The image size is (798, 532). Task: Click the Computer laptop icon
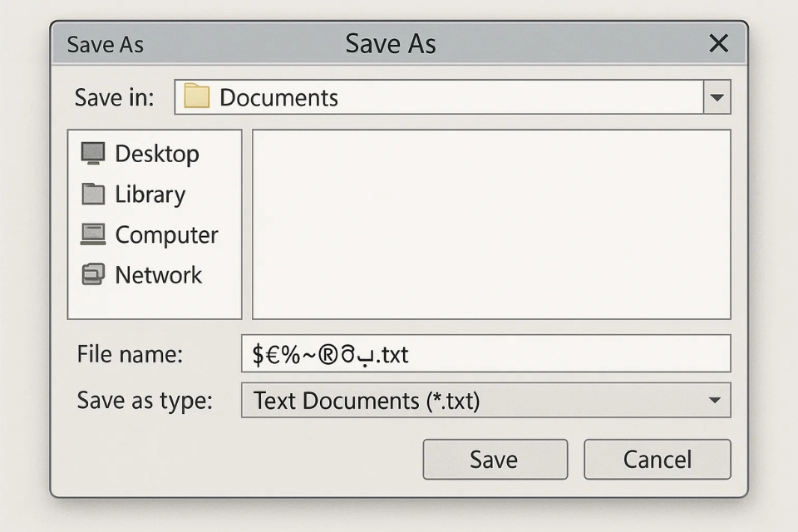(93, 234)
